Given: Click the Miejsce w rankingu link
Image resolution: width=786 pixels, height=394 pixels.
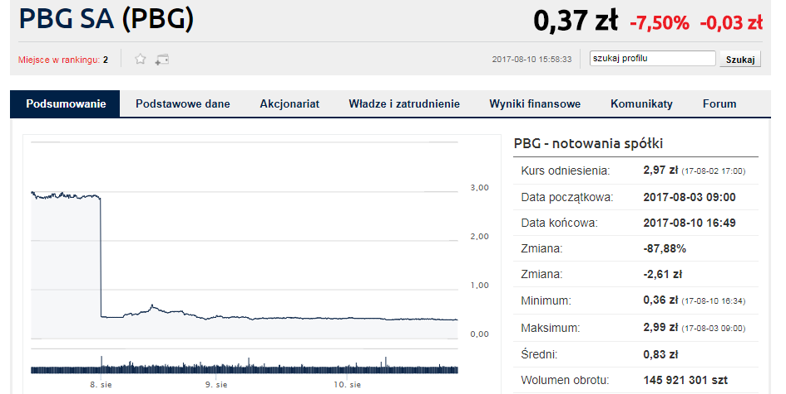Looking at the screenshot, I should point(59,60).
